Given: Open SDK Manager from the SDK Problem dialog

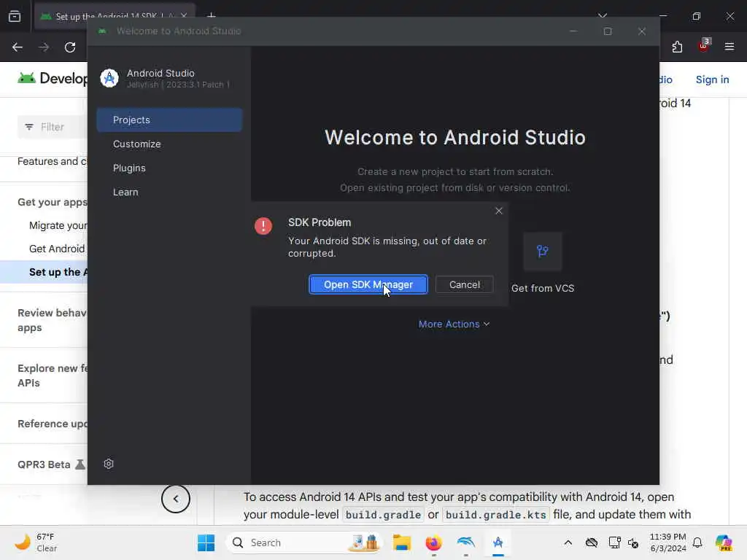Looking at the screenshot, I should coord(368,284).
